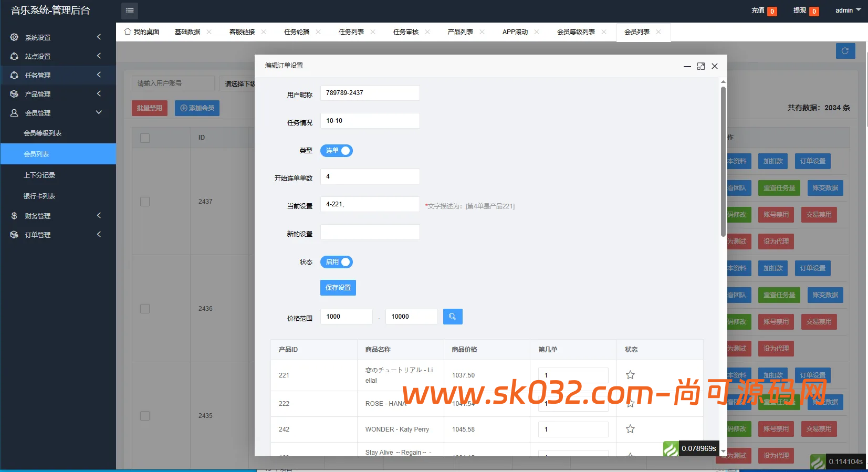Click the 保存设置 button
This screenshot has width=868, height=472.
338,288
